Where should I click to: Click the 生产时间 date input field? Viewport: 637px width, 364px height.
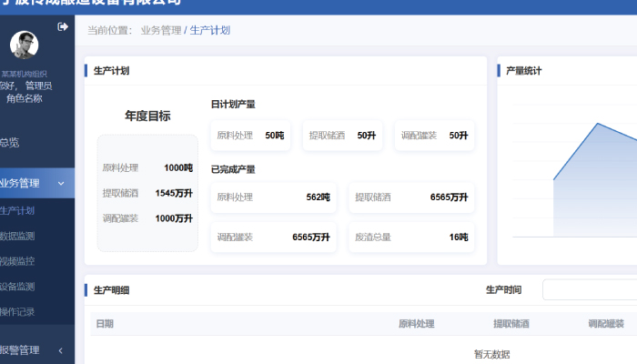point(590,289)
